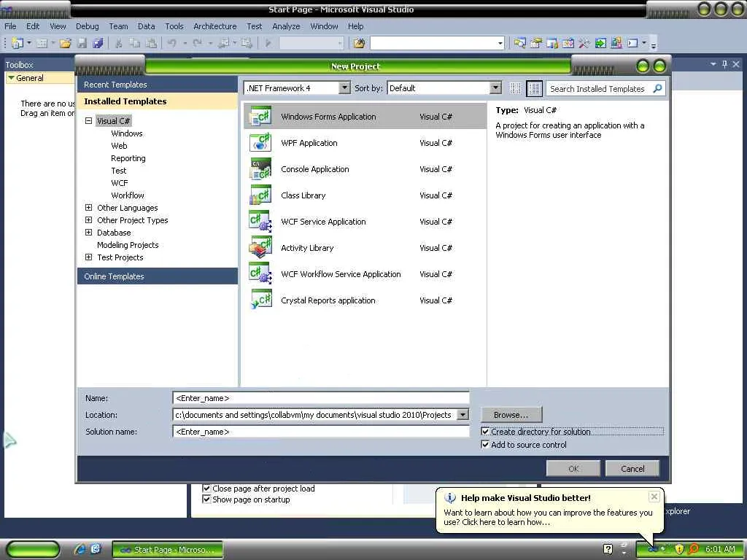Screen dimensions: 747x560
Task: Expand the Database tree node
Action: pos(88,232)
